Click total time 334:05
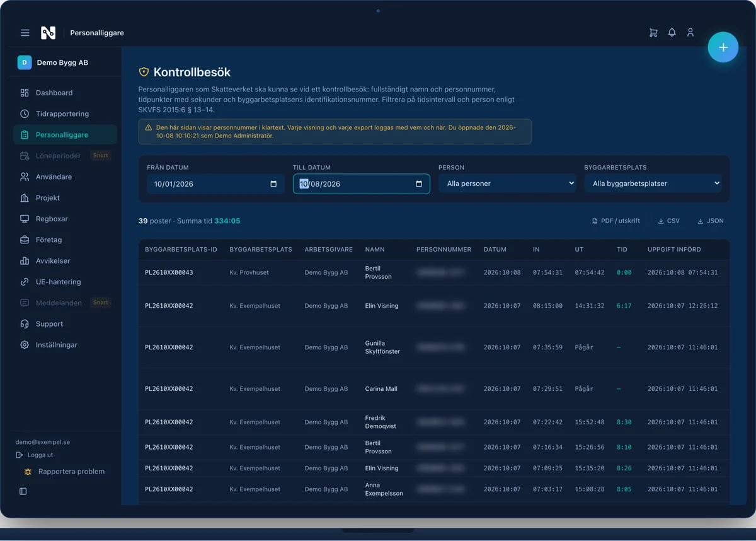This screenshot has width=756, height=541. [x=227, y=221]
